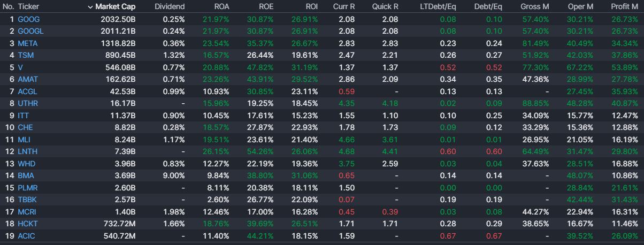644x245 pixels.
Task: Click the 2032.50B market cap cell
Action: [x=118, y=19]
